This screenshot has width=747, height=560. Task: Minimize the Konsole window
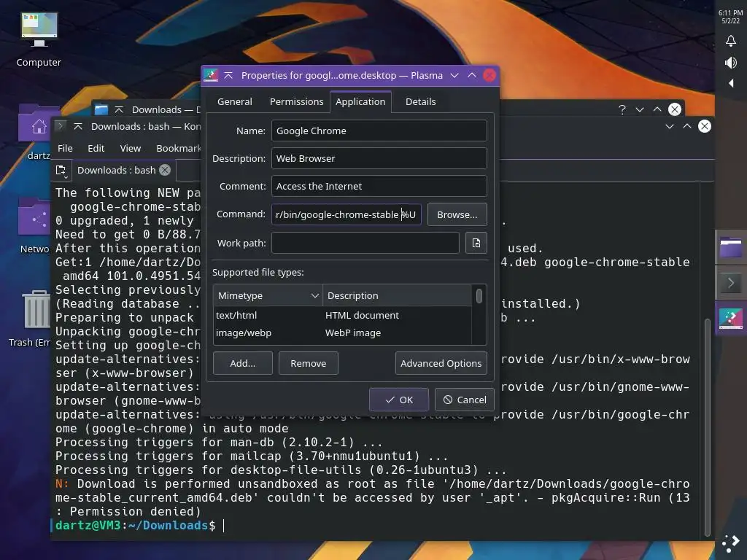(670, 126)
